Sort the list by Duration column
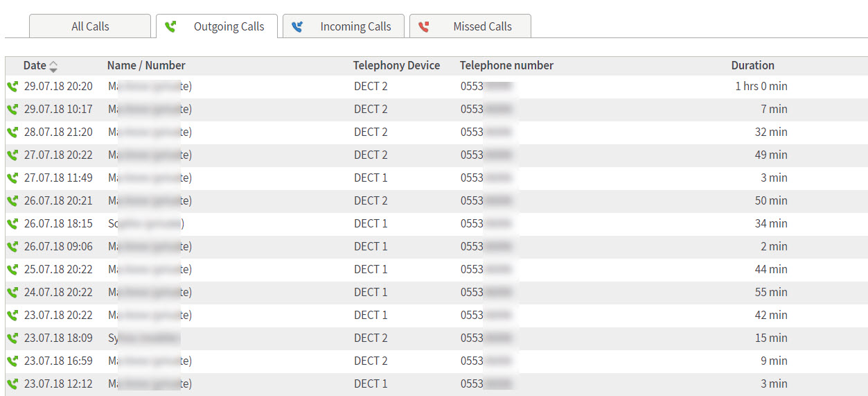 (752, 66)
